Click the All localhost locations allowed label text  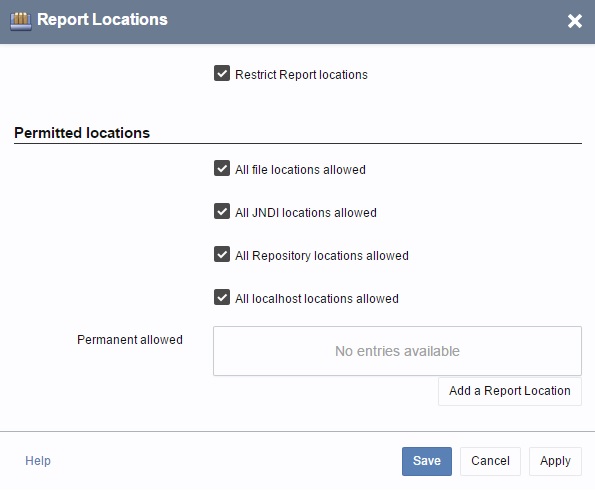tap(317, 299)
